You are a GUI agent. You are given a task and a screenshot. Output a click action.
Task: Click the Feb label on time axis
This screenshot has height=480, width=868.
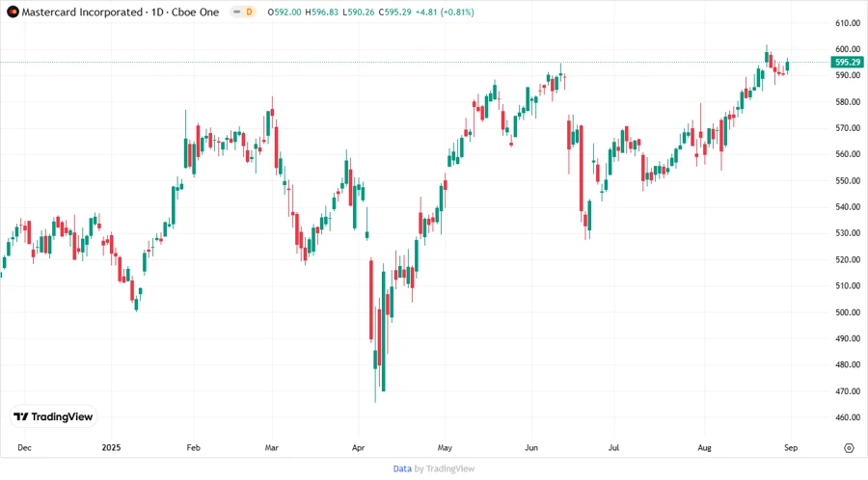193,448
